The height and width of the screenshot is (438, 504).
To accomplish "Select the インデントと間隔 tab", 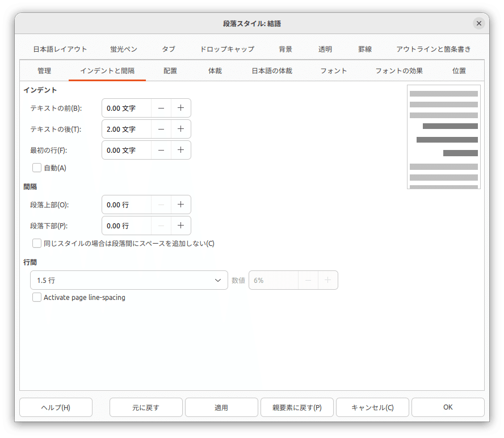I will click(107, 71).
